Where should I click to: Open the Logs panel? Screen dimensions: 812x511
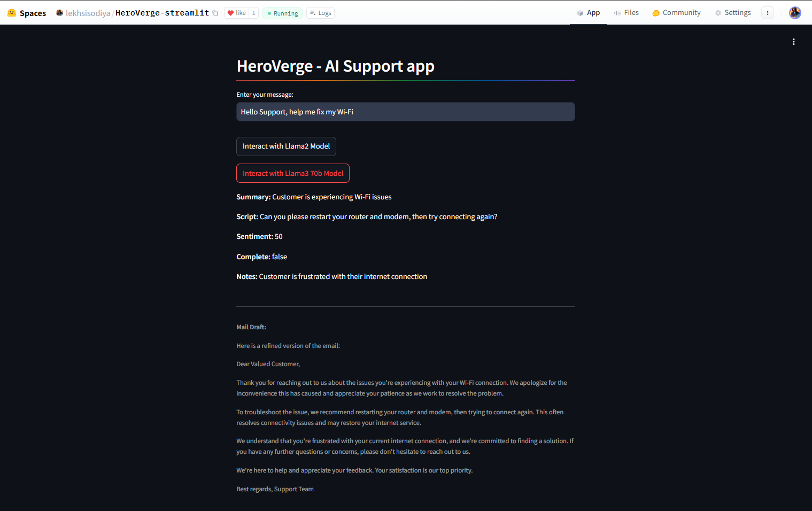321,13
